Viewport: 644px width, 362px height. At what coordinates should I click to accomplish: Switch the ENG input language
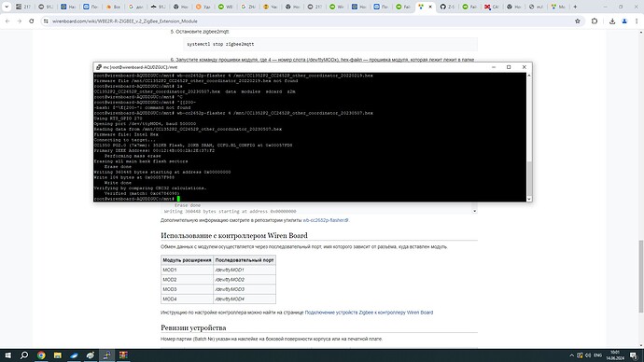[598, 355]
